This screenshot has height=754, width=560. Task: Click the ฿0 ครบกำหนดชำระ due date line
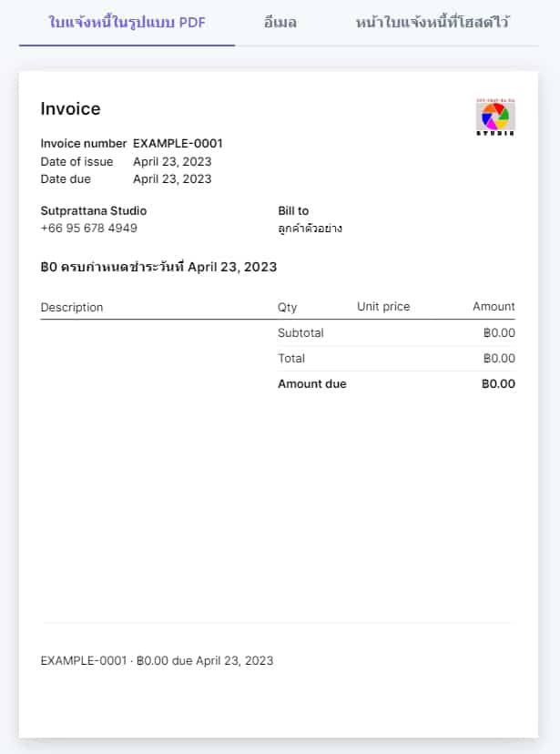coord(158,267)
